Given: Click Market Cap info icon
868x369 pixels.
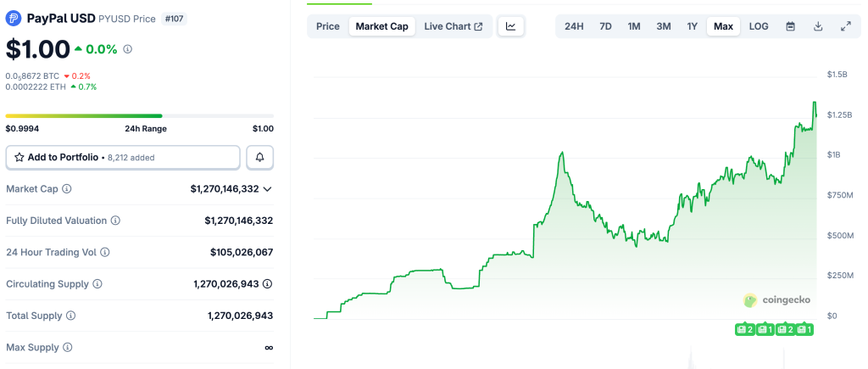Looking at the screenshot, I should point(67,189).
